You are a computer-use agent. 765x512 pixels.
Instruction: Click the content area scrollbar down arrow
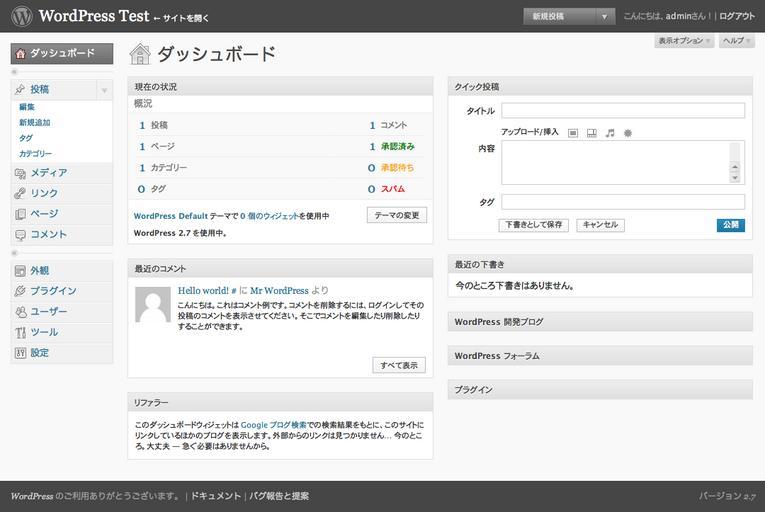click(735, 178)
